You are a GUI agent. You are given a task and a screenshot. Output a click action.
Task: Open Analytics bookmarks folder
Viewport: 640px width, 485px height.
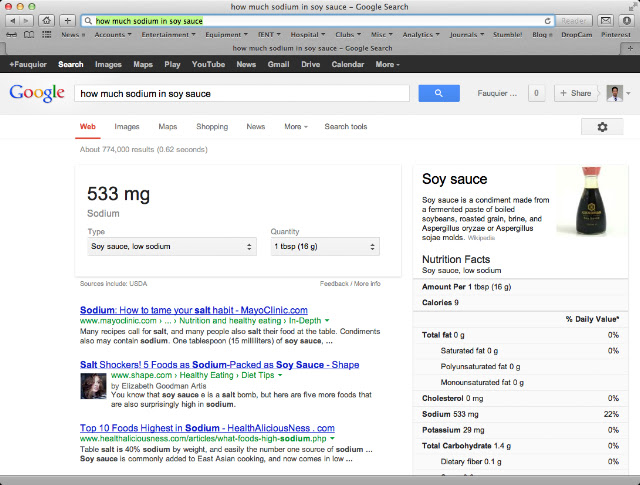(x=421, y=35)
